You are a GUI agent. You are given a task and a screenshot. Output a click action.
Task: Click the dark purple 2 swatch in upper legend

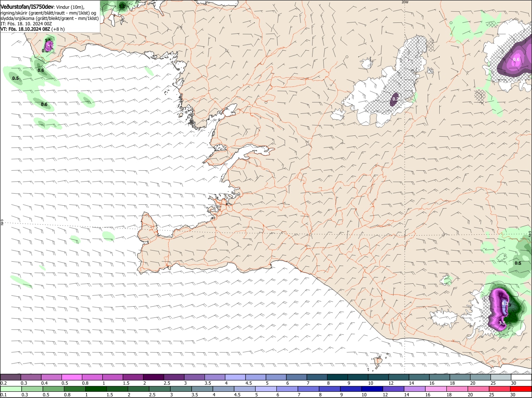click(x=153, y=377)
